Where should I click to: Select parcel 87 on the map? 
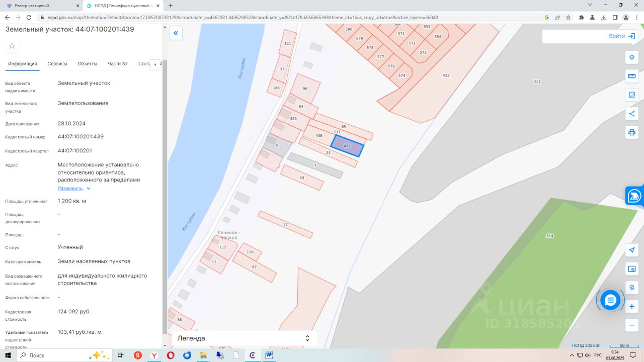click(255, 266)
